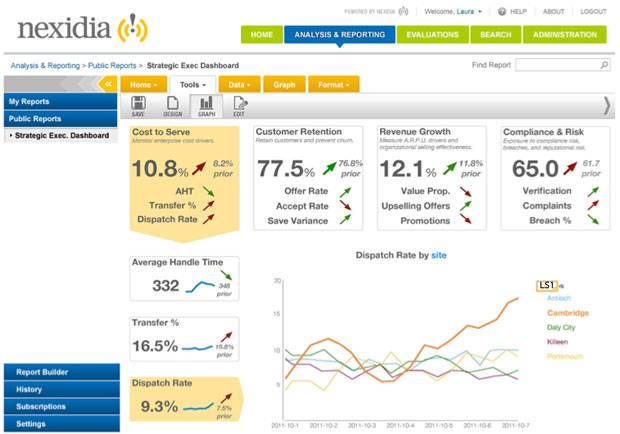Select the Compliance & Risk card title
Image resolution: width=620 pixels, height=434 pixels.
(543, 132)
